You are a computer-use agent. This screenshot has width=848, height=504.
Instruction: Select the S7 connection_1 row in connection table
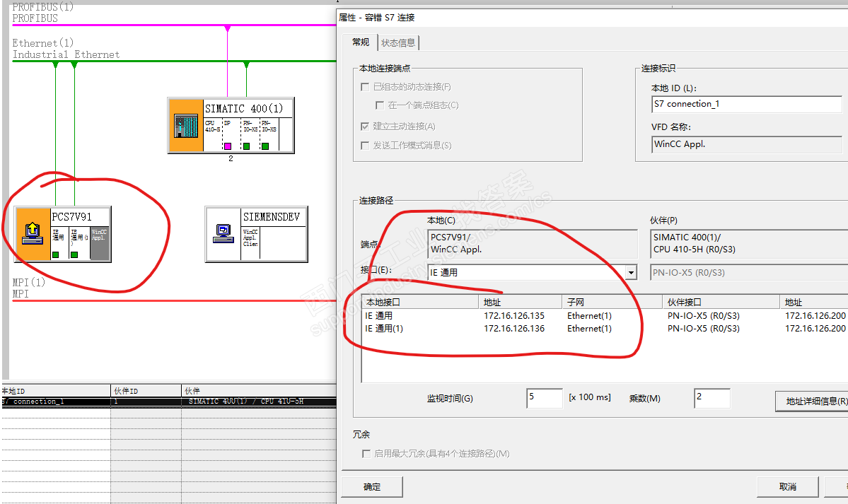click(x=169, y=402)
